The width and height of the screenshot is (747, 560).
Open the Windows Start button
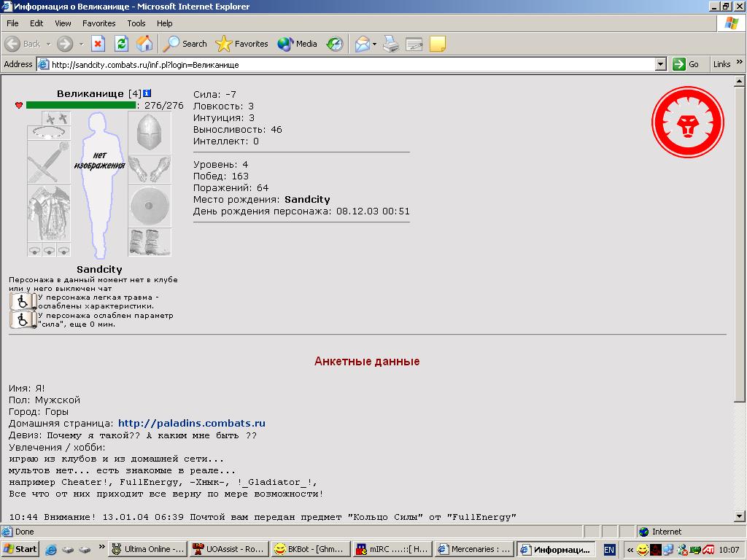[20, 549]
